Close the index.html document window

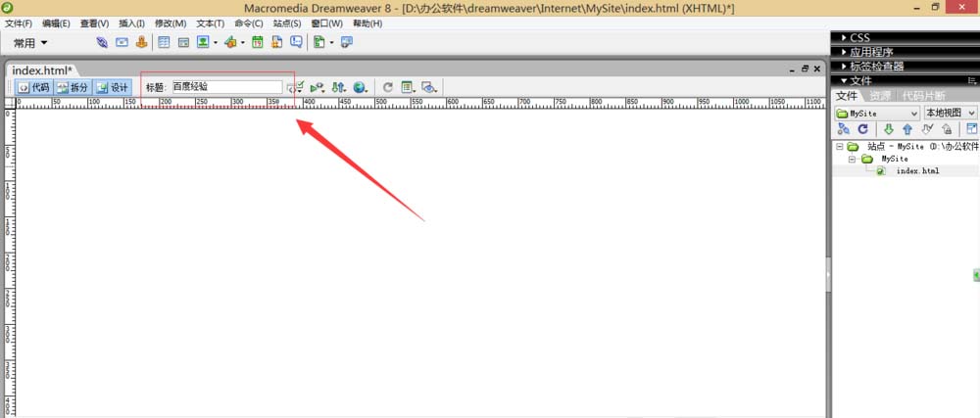[x=817, y=70]
